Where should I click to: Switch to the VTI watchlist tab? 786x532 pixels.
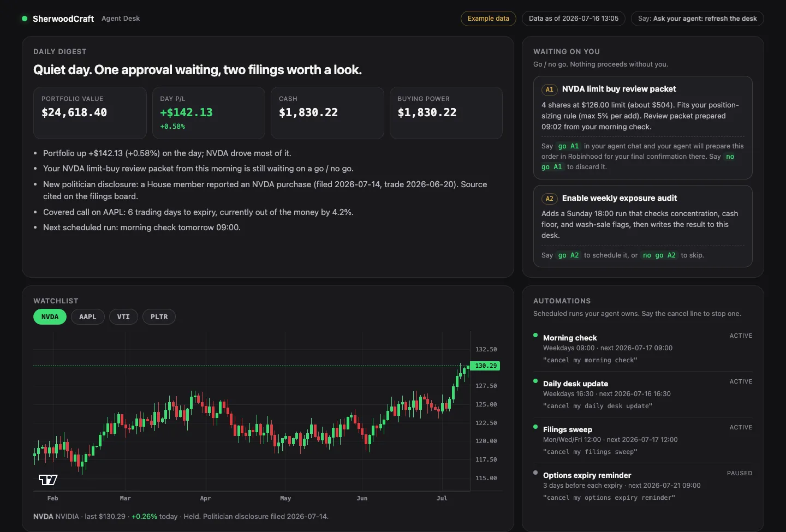[123, 317]
